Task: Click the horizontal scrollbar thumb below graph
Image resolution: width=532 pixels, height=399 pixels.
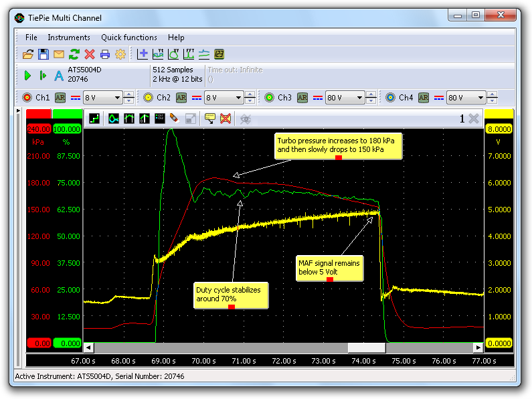Action: coord(366,347)
